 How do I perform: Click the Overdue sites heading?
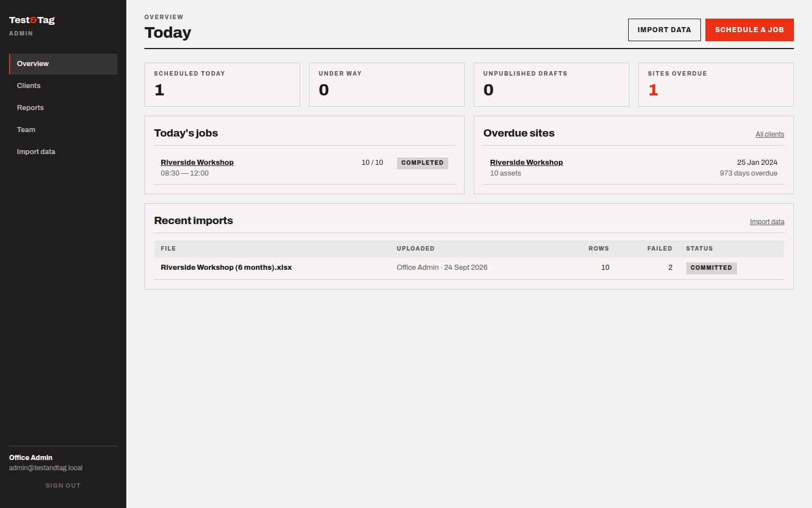click(x=519, y=133)
